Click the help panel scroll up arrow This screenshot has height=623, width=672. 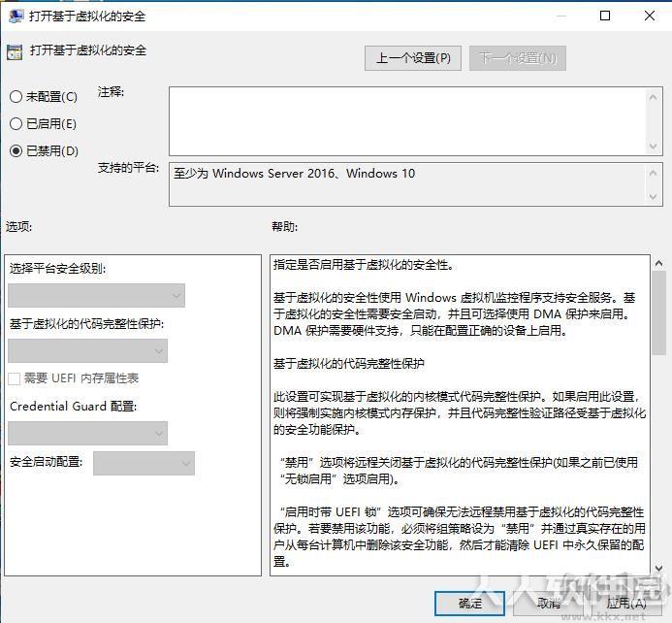(658, 264)
